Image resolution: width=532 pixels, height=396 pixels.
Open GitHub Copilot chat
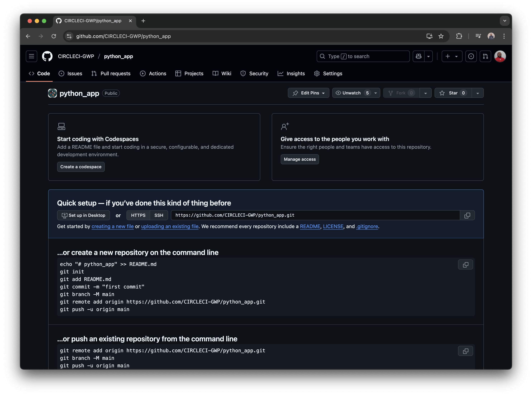click(418, 56)
